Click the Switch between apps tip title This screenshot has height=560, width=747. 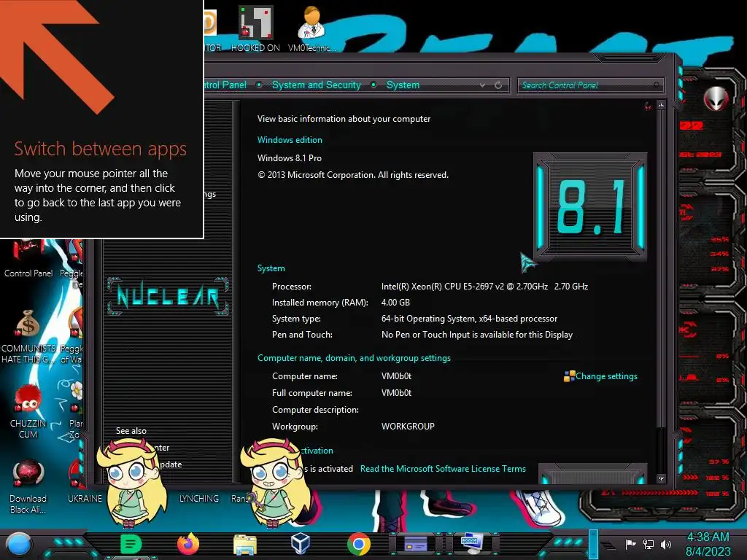pos(101,149)
